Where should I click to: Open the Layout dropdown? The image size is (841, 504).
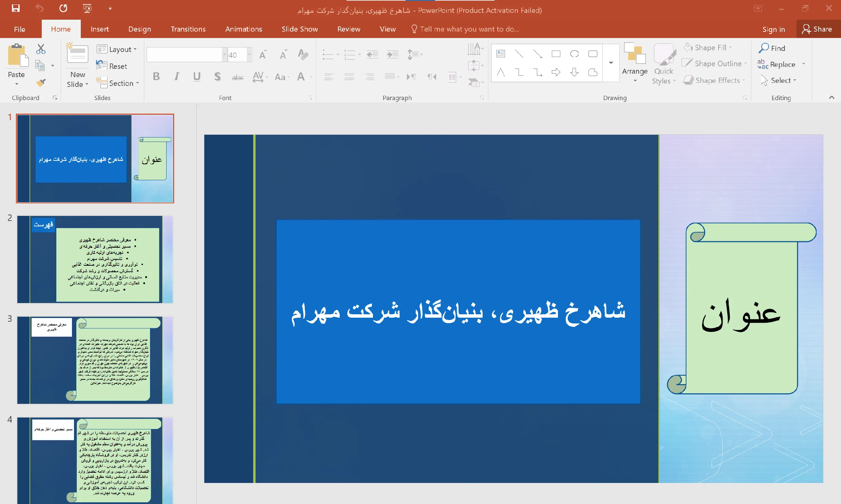[x=117, y=49]
